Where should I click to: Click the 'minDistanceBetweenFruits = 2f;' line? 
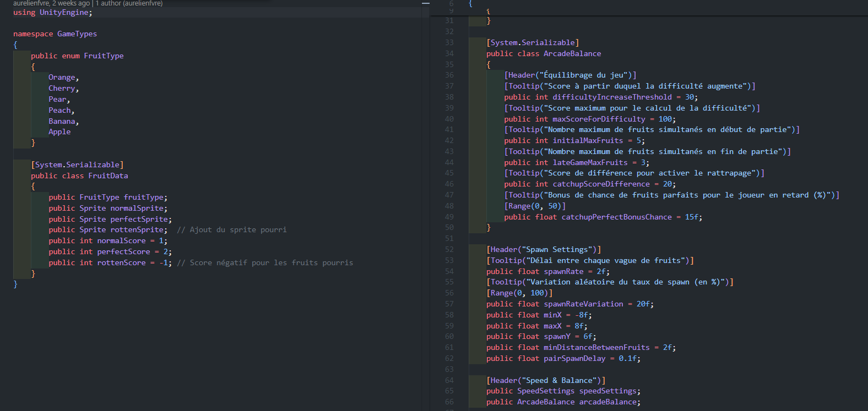(581, 348)
